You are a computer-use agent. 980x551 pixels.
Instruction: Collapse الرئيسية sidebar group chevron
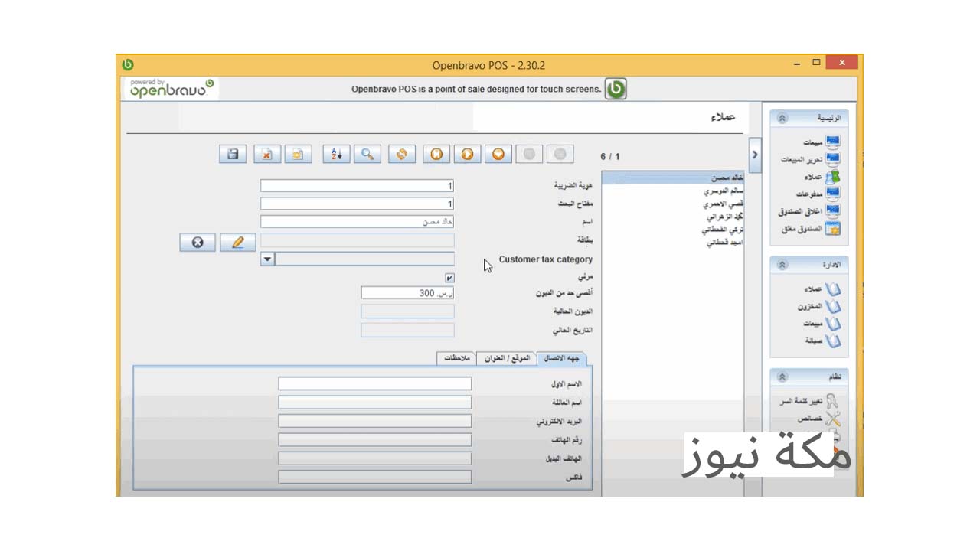(x=782, y=119)
